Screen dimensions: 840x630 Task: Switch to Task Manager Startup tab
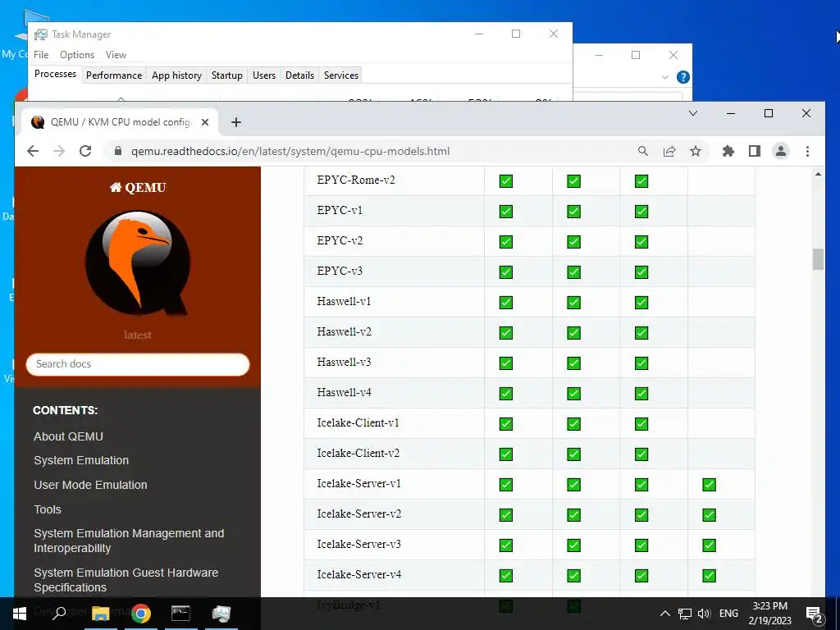227,75
